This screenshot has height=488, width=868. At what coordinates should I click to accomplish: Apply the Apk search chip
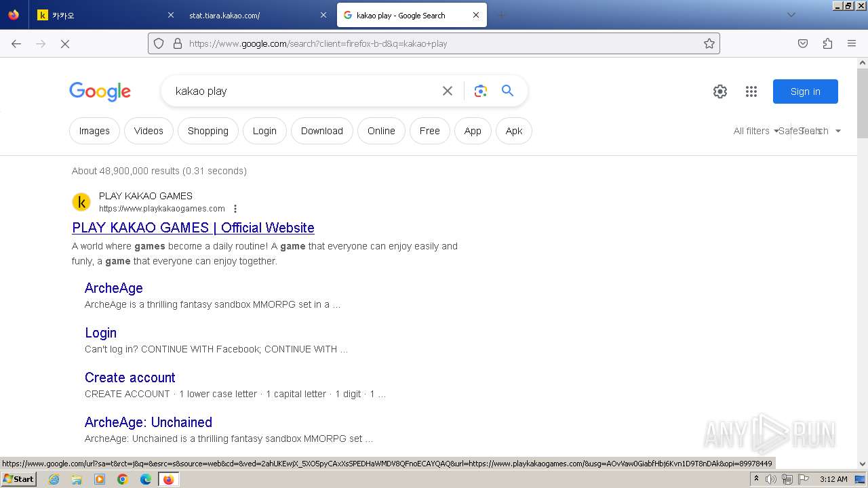pyautogui.click(x=514, y=131)
